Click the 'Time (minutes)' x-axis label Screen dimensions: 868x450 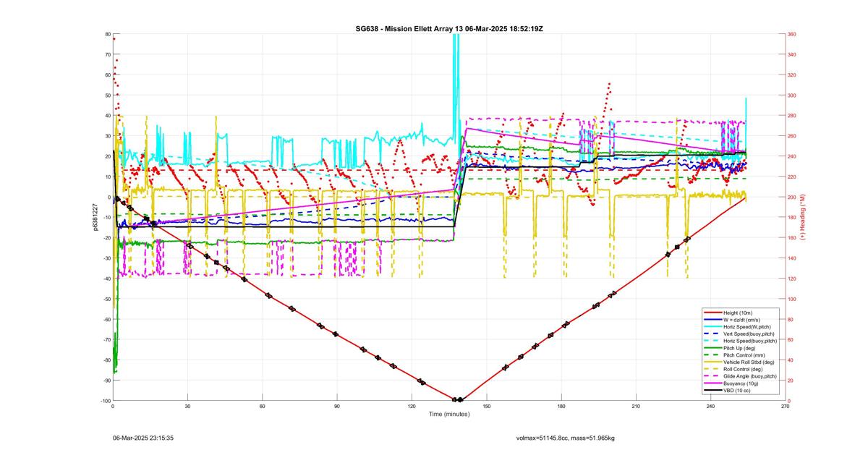448,415
